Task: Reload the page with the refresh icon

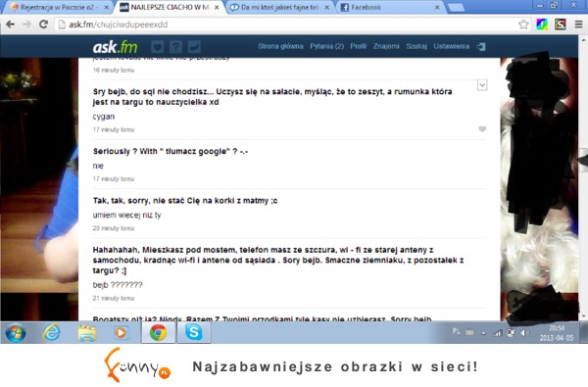Action: (43, 24)
